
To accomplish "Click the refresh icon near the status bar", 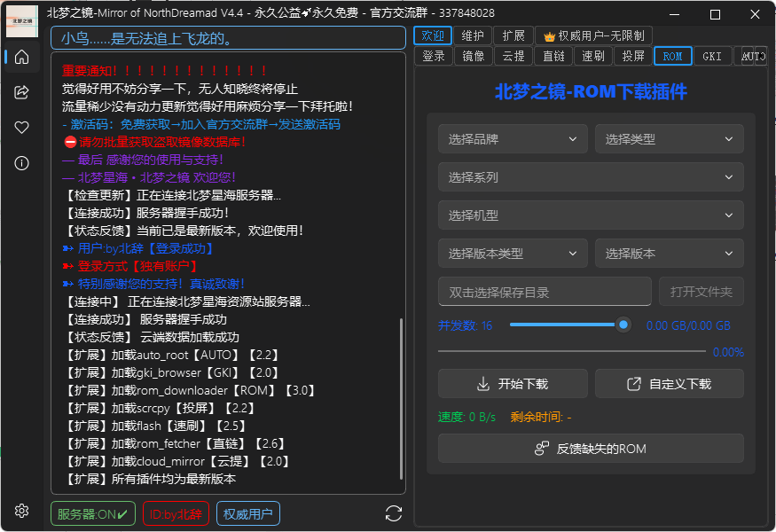I will click(393, 512).
